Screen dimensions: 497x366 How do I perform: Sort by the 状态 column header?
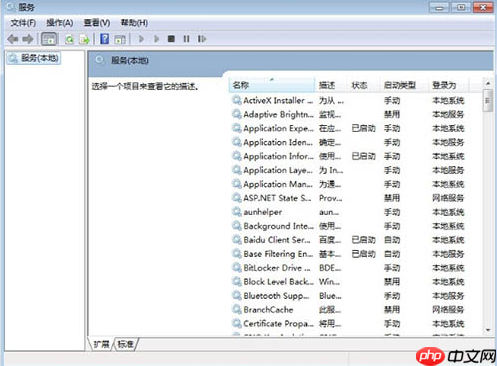[x=363, y=85]
